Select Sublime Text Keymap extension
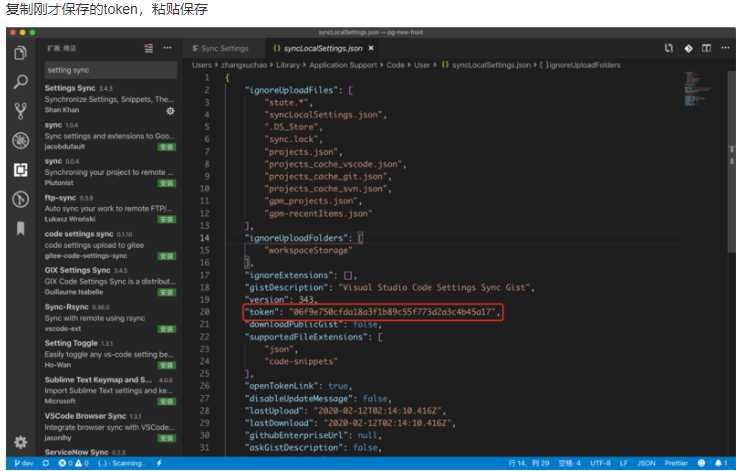Viewport: 736px width, 471px height. pyautogui.click(x=110, y=390)
